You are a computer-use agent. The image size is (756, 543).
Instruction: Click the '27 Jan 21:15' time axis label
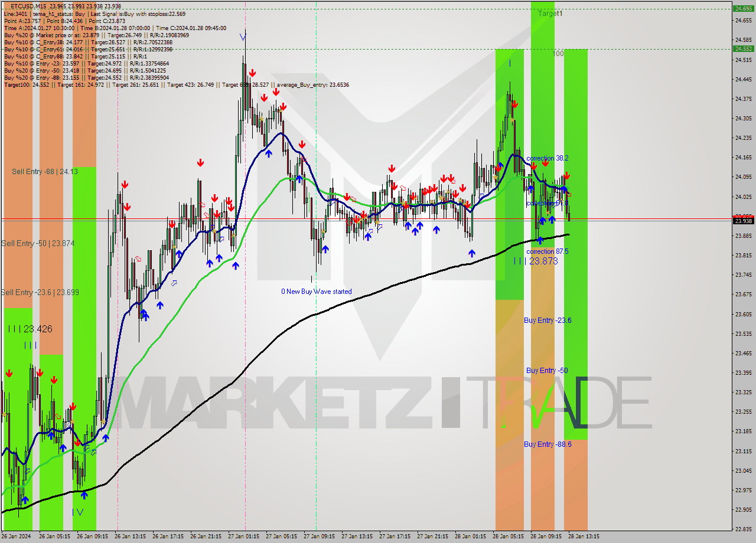coord(434,537)
